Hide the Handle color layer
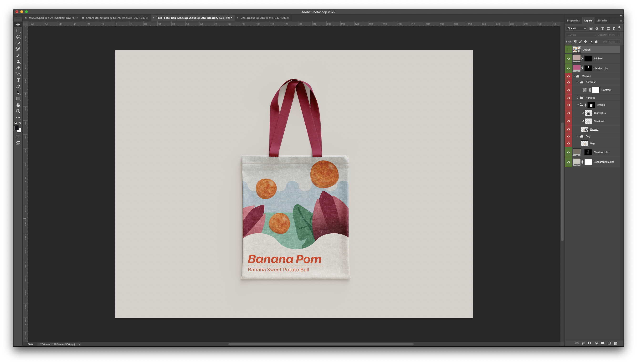Image resolution: width=637 pixels, height=364 pixels. click(x=569, y=68)
